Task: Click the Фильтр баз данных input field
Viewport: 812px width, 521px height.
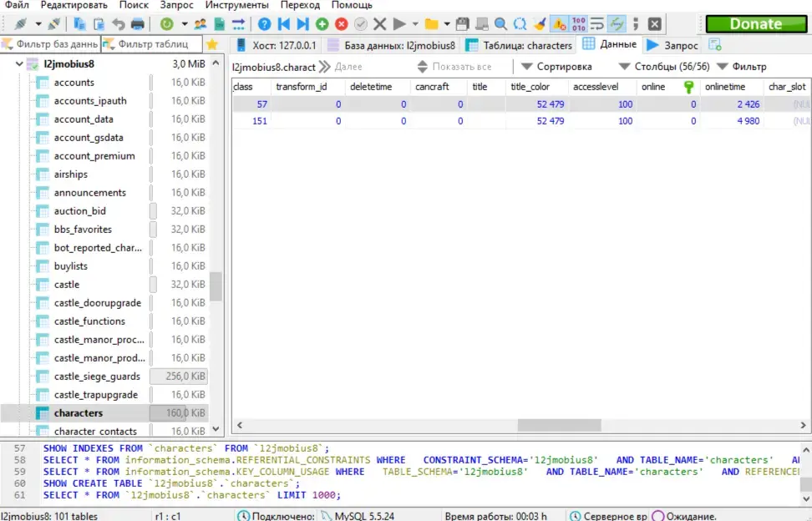Action: tap(50, 44)
